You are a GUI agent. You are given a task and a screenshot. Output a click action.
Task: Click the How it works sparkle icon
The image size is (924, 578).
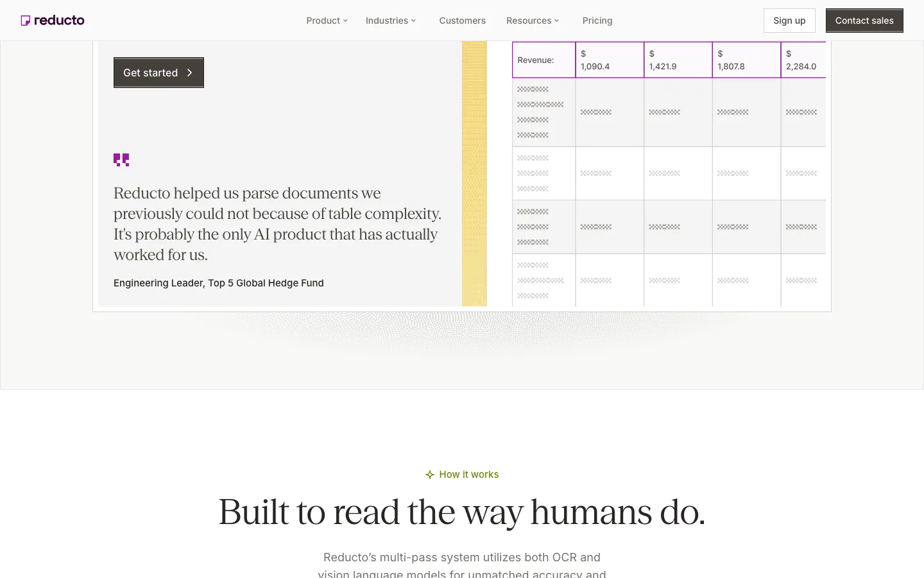(x=430, y=475)
